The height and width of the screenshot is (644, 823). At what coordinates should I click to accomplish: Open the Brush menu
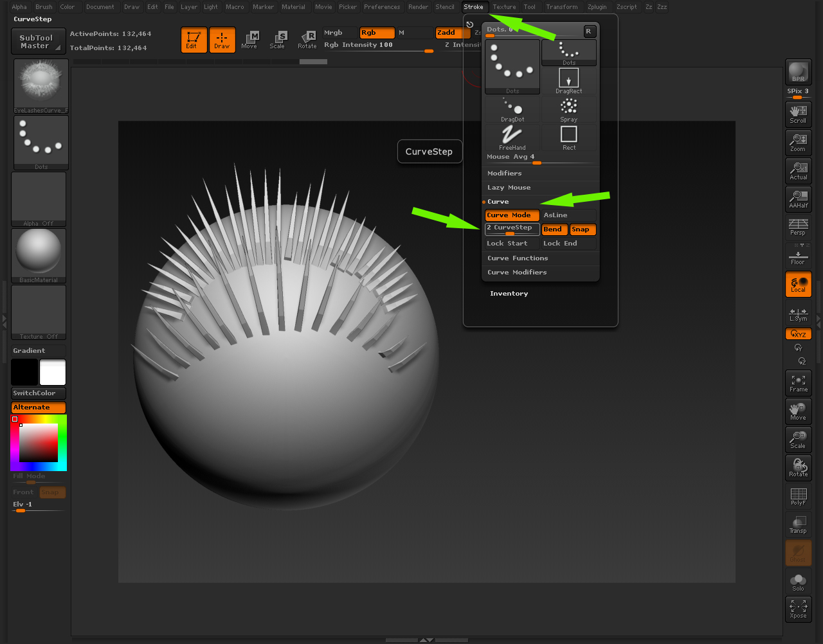coord(44,7)
